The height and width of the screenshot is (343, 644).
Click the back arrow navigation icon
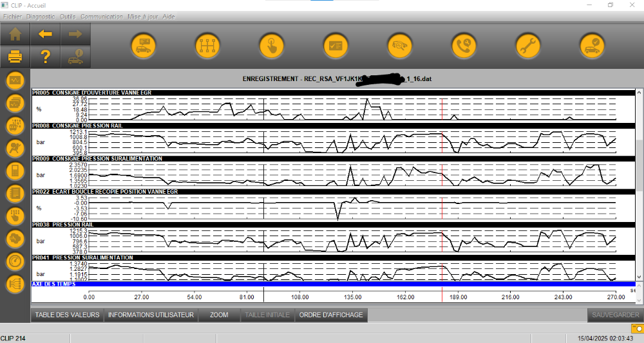coord(45,34)
